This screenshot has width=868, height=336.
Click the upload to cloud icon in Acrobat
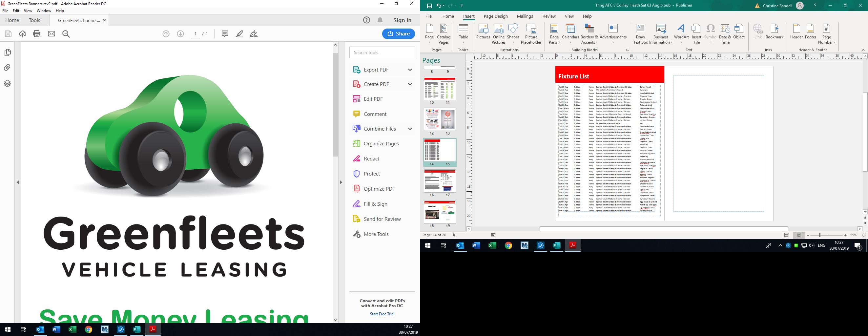point(23,34)
